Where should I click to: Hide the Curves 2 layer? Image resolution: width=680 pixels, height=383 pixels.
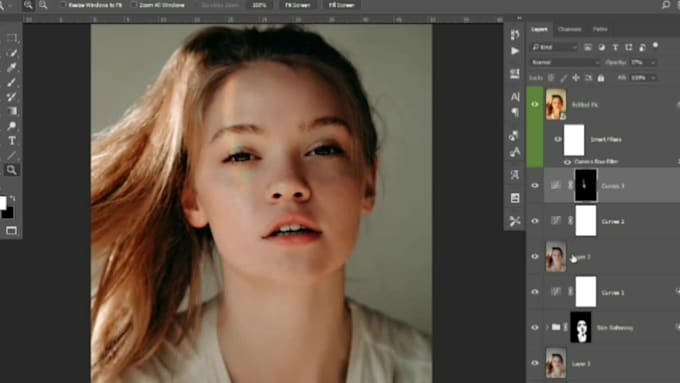click(x=535, y=221)
